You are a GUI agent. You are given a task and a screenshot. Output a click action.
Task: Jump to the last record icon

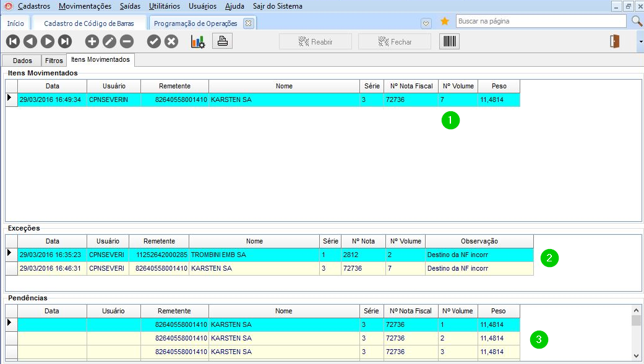point(65,41)
